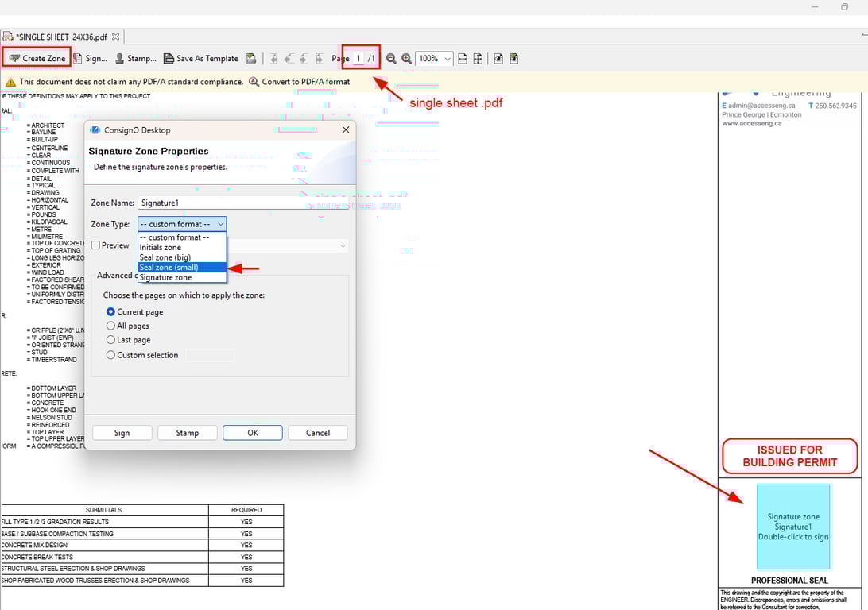
Task: Click the zoom out magnifier icon
Action: 391,58
